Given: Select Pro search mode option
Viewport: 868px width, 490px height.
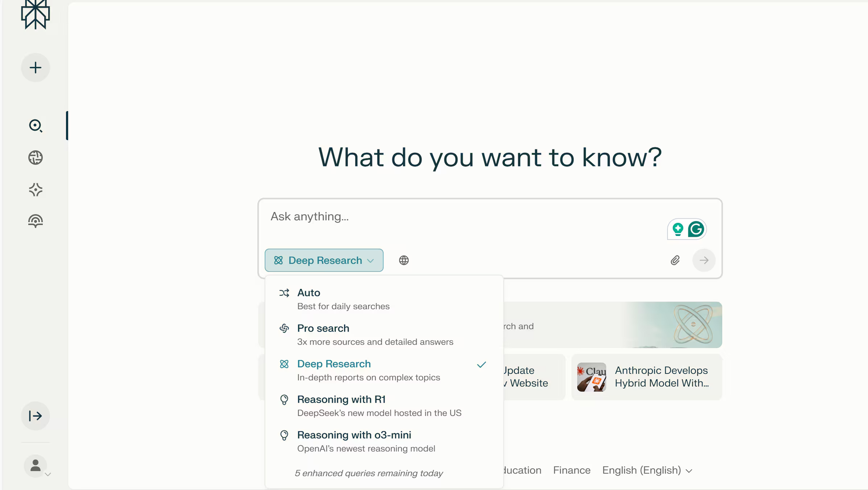Looking at the screenshot, I should [x=384, y=335].
